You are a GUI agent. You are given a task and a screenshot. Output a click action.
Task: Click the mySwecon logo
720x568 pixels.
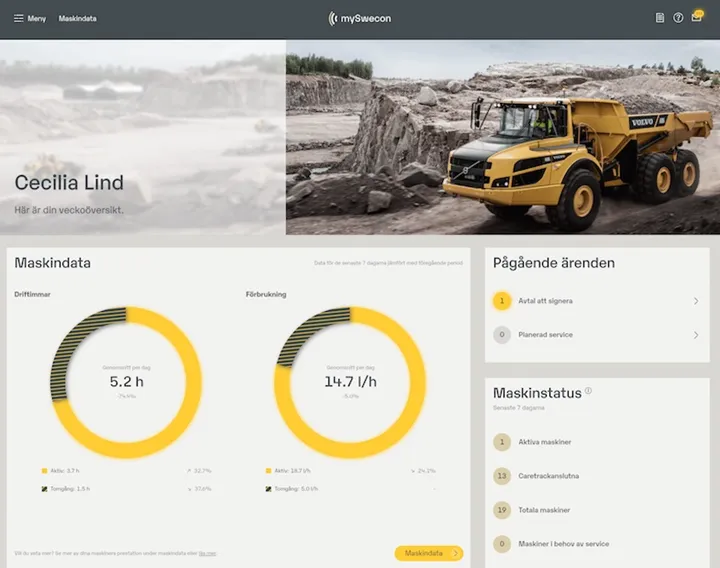pyautogui.click(x=360, y=18)
